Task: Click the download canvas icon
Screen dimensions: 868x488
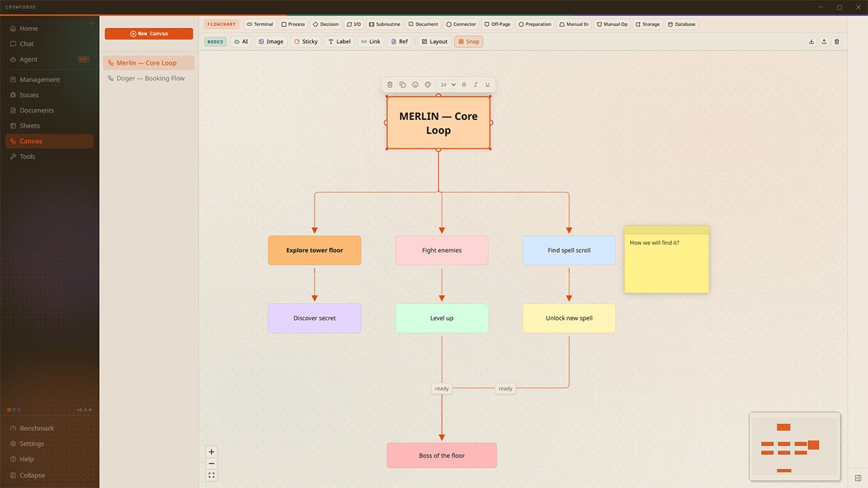Action: [x=811, y=41]
